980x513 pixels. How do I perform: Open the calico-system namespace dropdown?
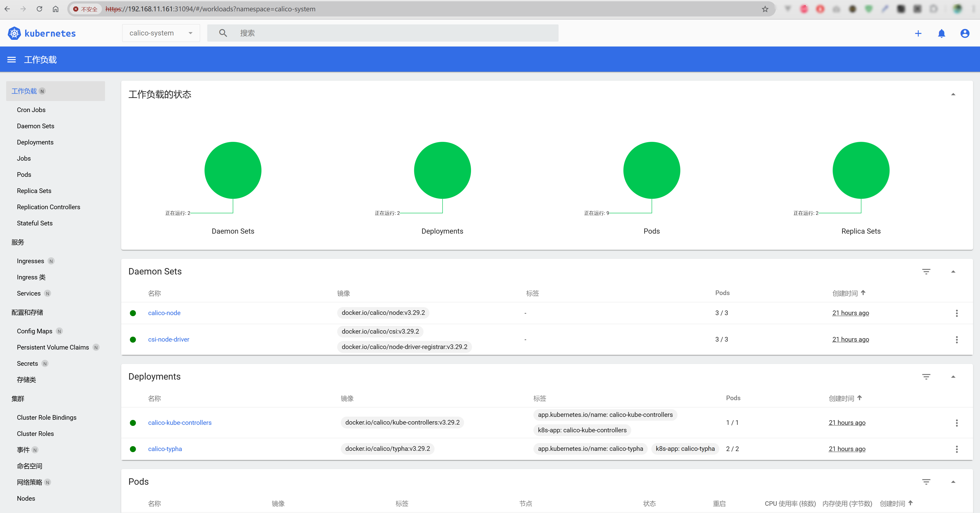tap(161, 33)
